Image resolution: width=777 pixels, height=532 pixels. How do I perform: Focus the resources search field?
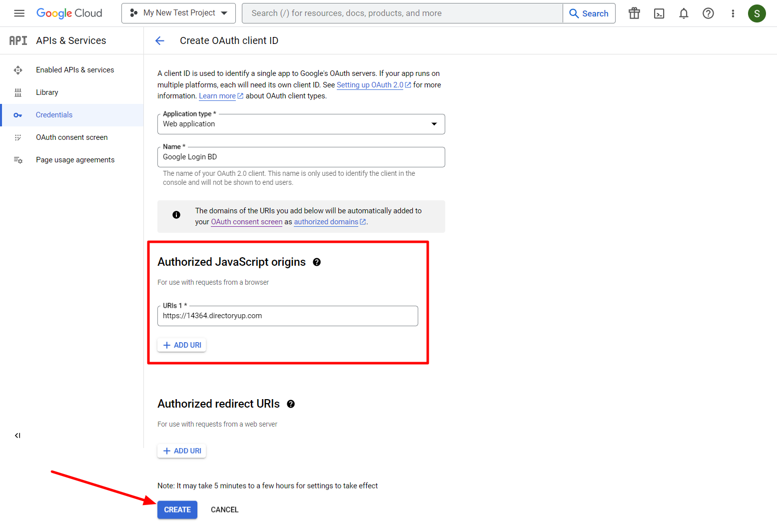402,13
